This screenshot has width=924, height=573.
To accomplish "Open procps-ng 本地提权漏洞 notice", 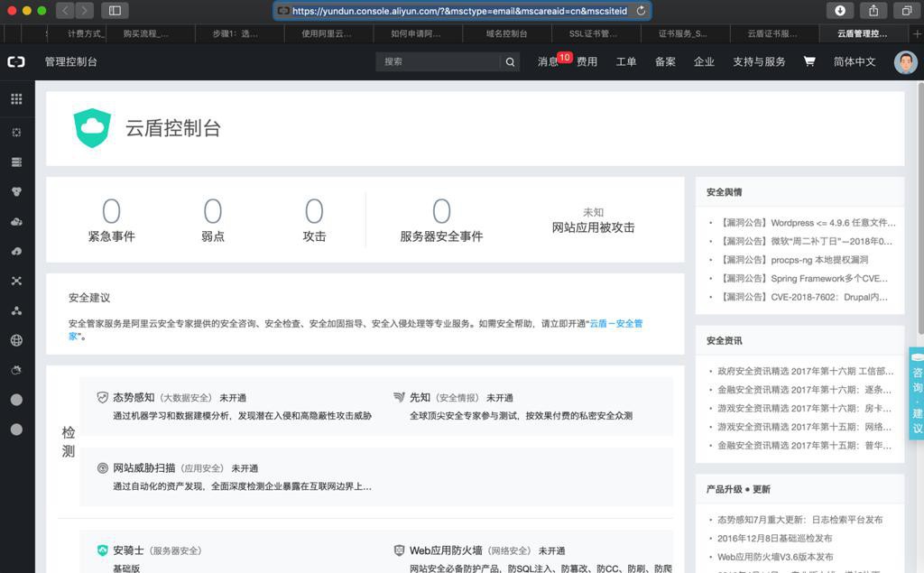I will pos(795,260).
